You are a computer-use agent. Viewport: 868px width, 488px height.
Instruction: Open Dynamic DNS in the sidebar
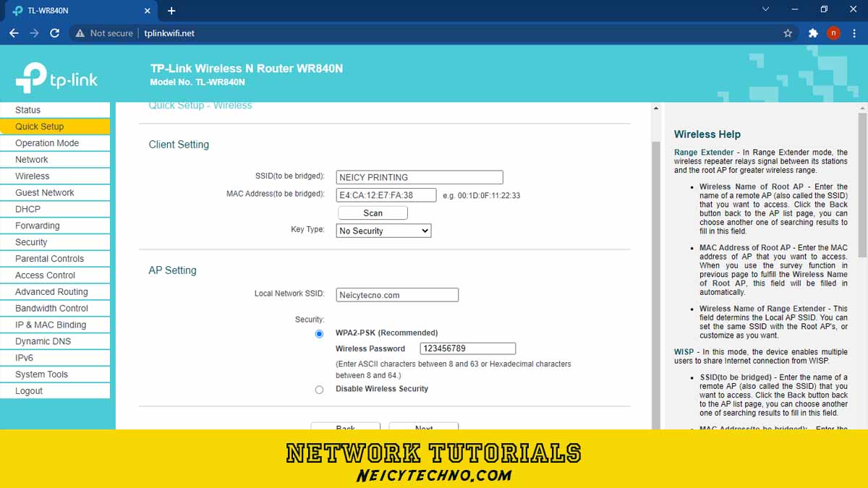click(x=55, y=341)
